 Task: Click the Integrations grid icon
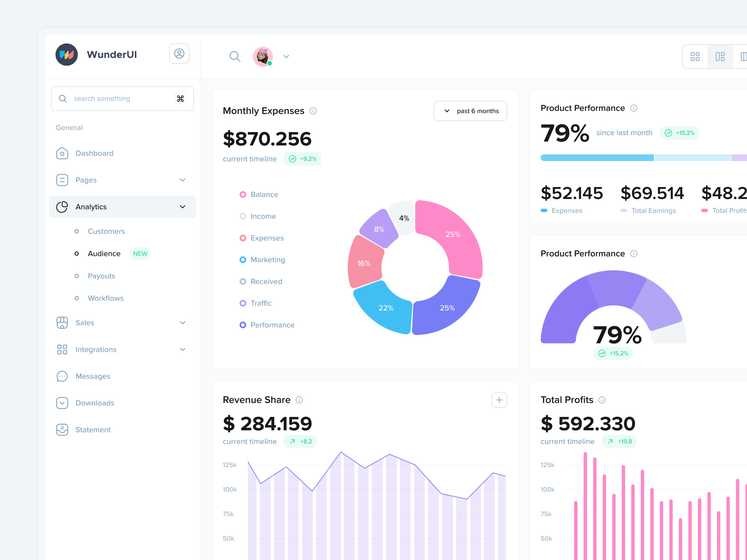click(62, 349)
